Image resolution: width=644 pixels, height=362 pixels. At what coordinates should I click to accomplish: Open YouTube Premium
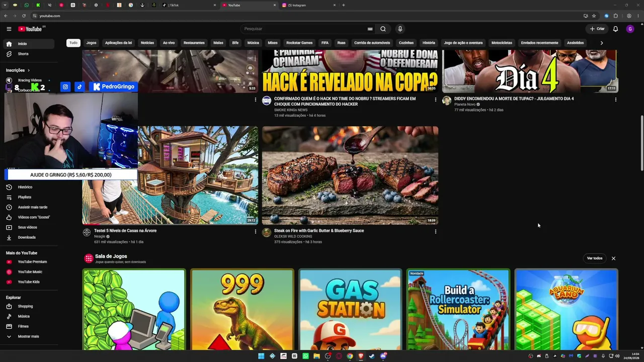point(28,262)
